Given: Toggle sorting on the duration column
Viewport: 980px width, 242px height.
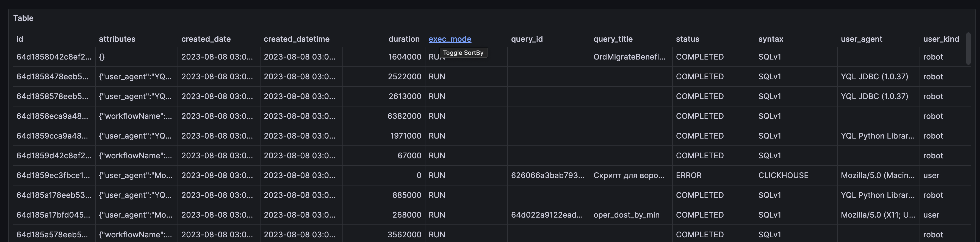Looking at the screenshot, I should click(x=404, y=39).
